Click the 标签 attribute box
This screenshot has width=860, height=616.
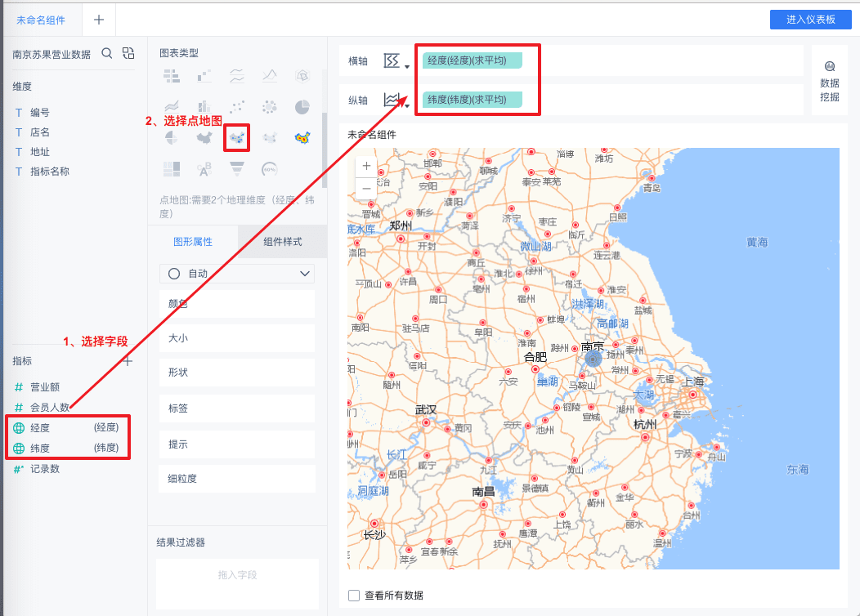point(237,408)
